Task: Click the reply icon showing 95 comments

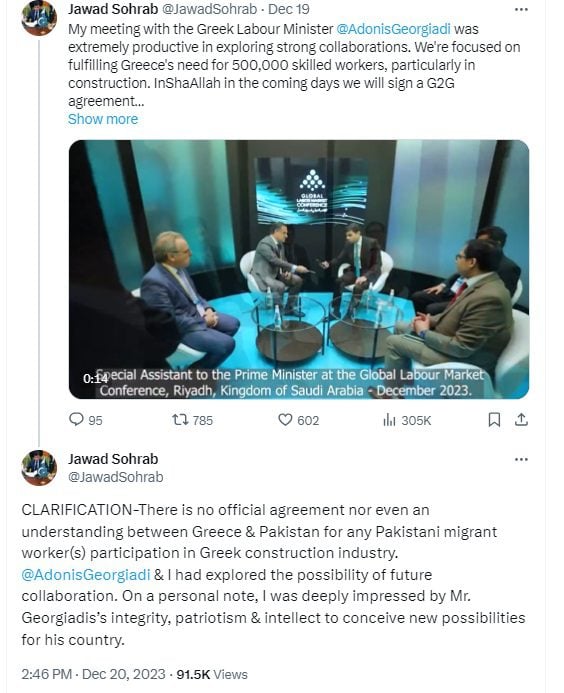Action: point(76,419)
